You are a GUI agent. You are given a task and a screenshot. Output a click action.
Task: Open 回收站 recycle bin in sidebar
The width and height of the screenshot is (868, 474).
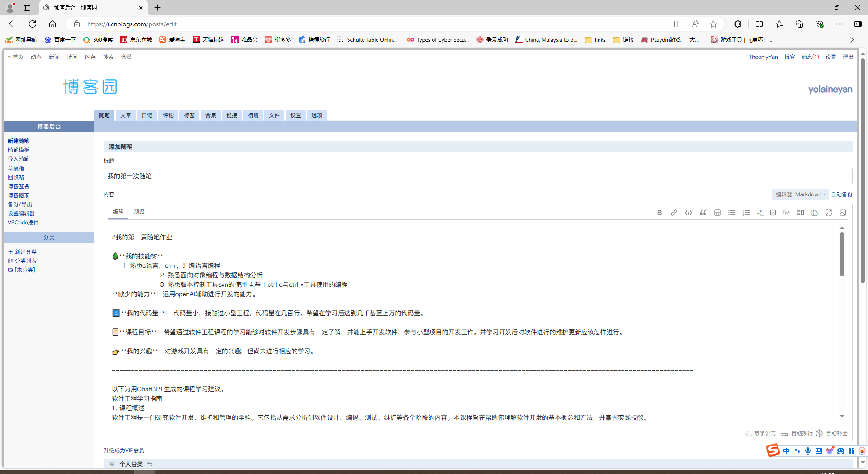[x=16, y=177]
